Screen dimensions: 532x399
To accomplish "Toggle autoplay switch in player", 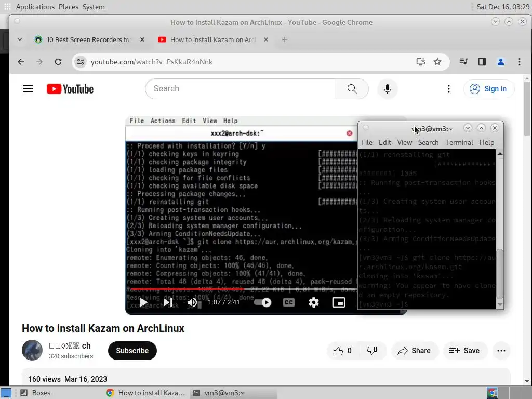I will (262, 302).
